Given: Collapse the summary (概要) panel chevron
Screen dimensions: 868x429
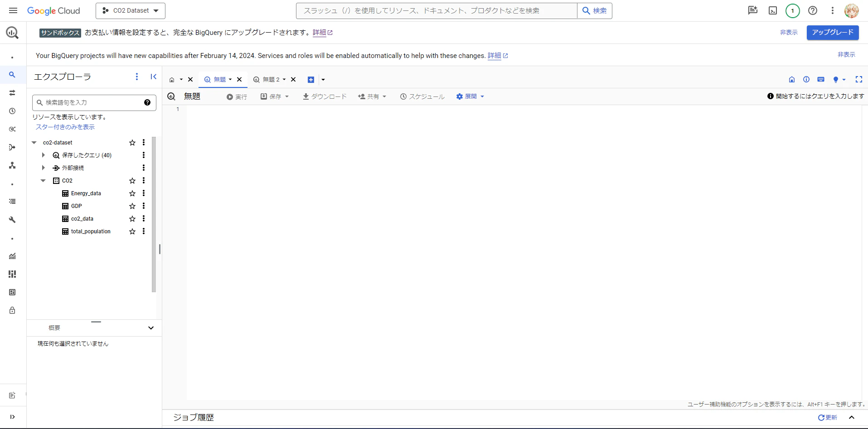Looking at the screenshot, I should 151,328.
